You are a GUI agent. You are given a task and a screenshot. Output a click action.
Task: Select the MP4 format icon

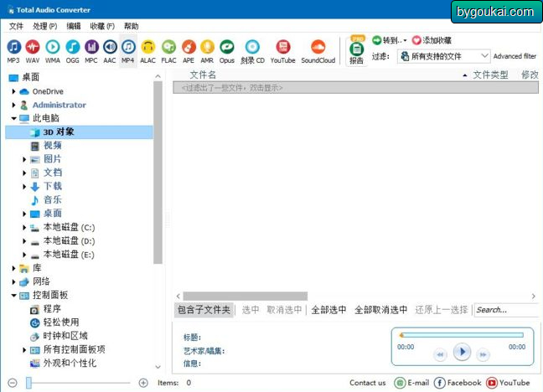tap(128, 51)
